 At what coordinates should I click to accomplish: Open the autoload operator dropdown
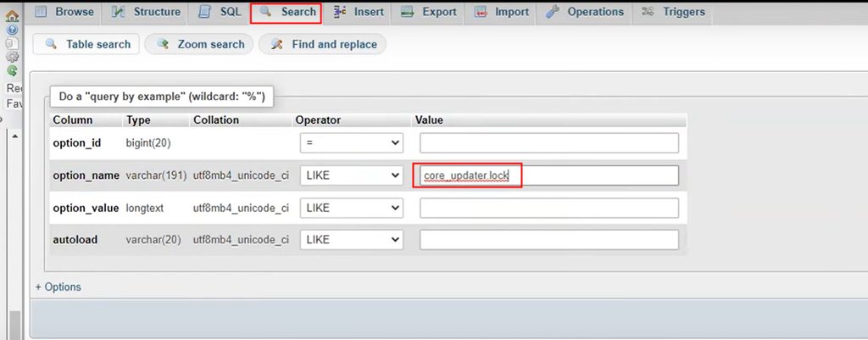[x=352, y=240]
